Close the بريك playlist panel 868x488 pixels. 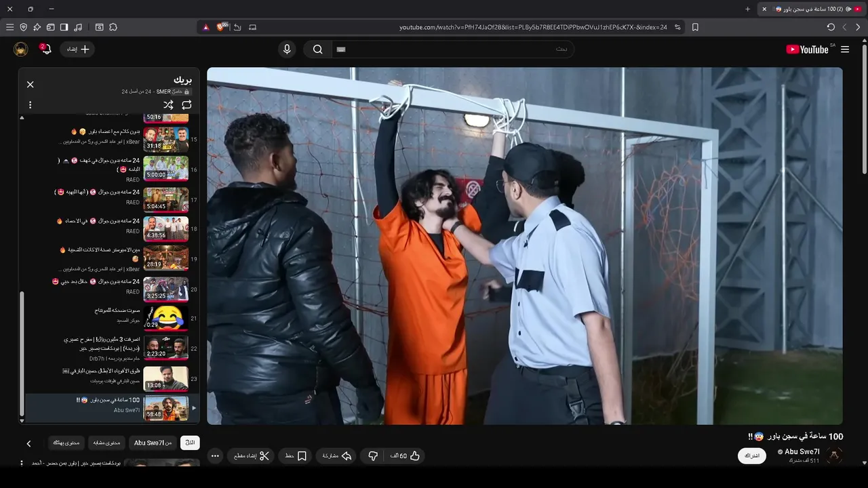30,84
